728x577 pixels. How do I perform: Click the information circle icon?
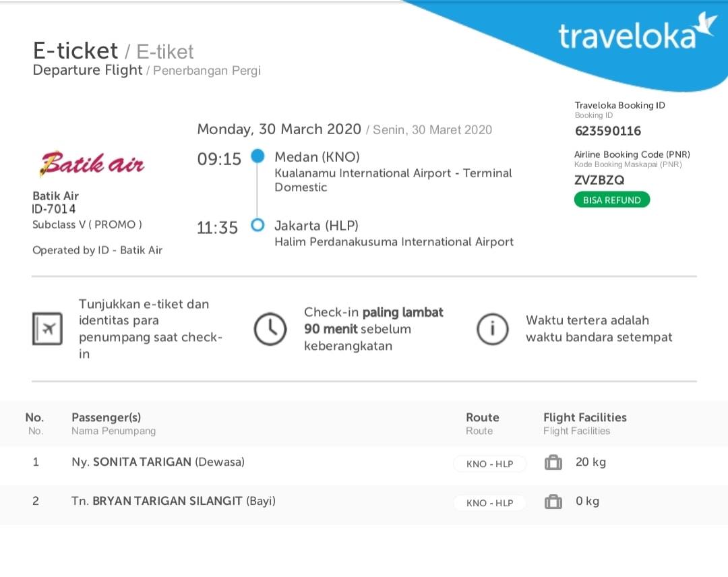[493, 329]
